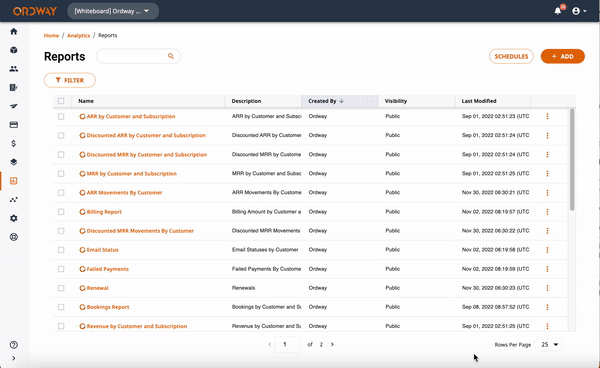Open the Filter button
Viewport: 600px width, 368px height.
coord(70,80)
